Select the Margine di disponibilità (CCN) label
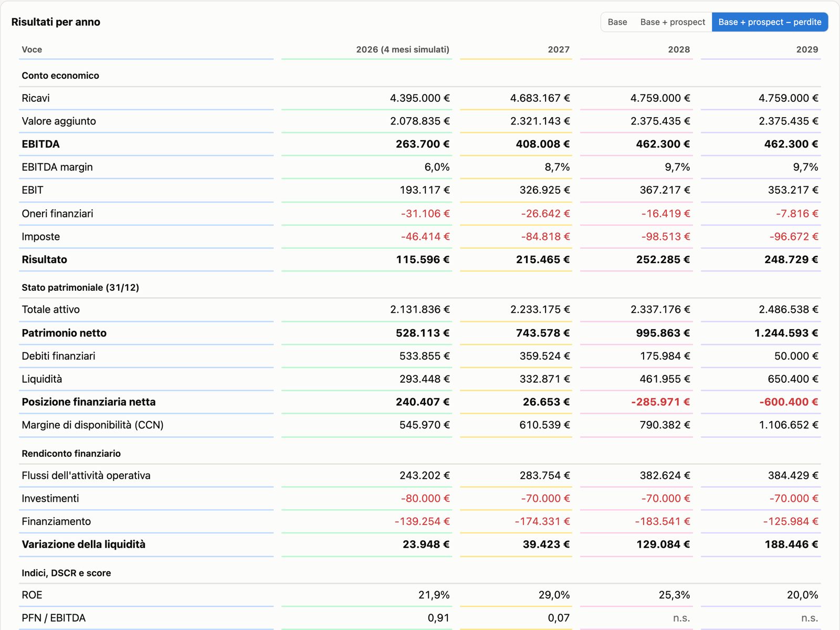 click(92, 425)
